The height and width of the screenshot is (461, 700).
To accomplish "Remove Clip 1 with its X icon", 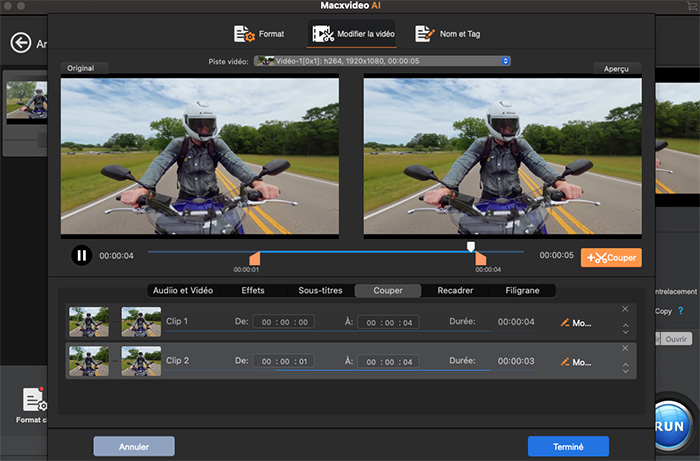I will coord(625,309).
